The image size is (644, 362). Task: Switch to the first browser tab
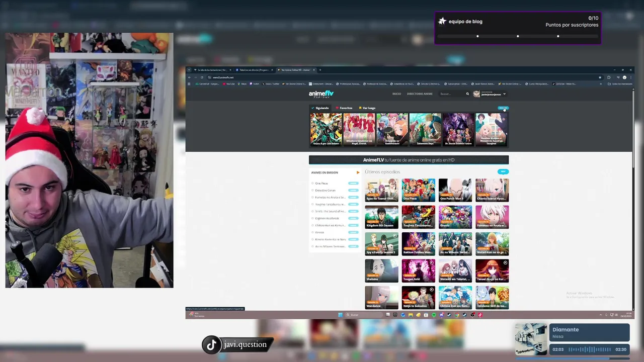(212, 70)
